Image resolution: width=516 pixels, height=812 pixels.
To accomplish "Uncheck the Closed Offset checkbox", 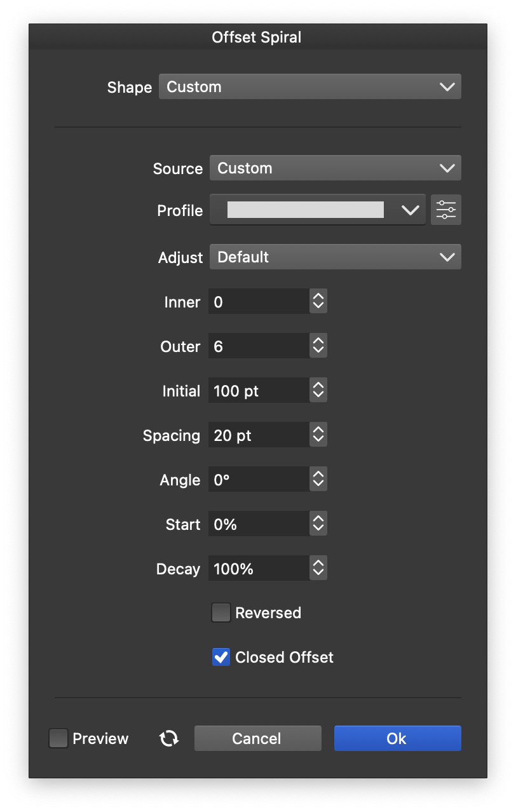I will coord(221,658).
